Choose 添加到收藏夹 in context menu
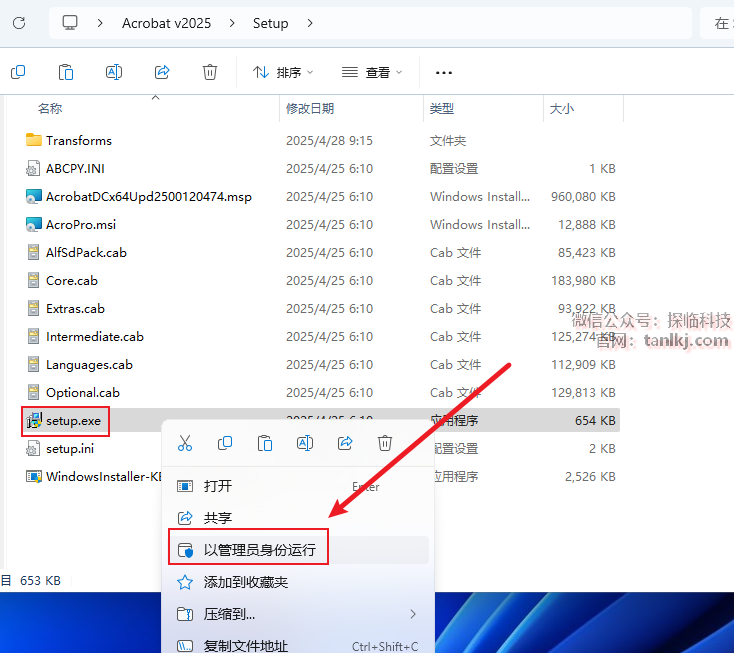 [298, 582]
